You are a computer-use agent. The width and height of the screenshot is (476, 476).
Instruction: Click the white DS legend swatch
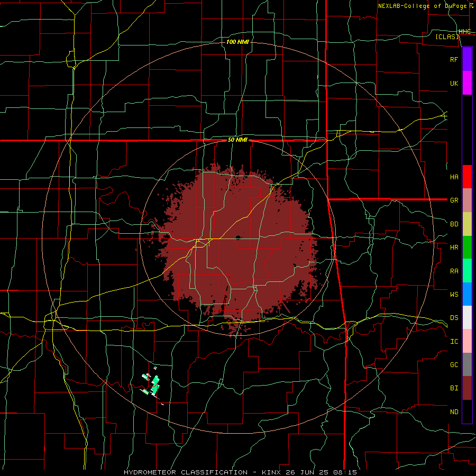[467, 317]
